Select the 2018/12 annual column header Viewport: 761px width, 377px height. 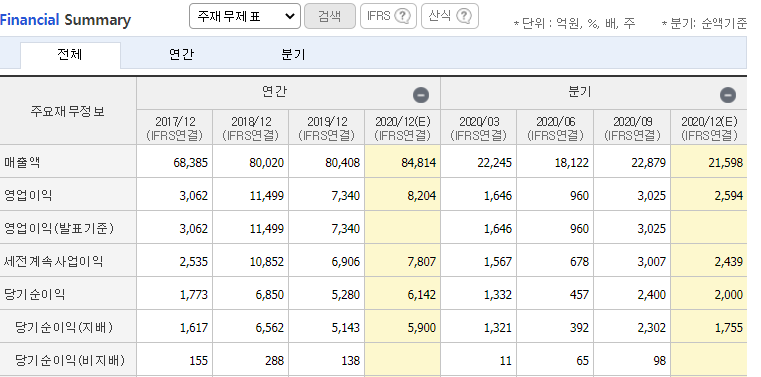pos(250,127)
